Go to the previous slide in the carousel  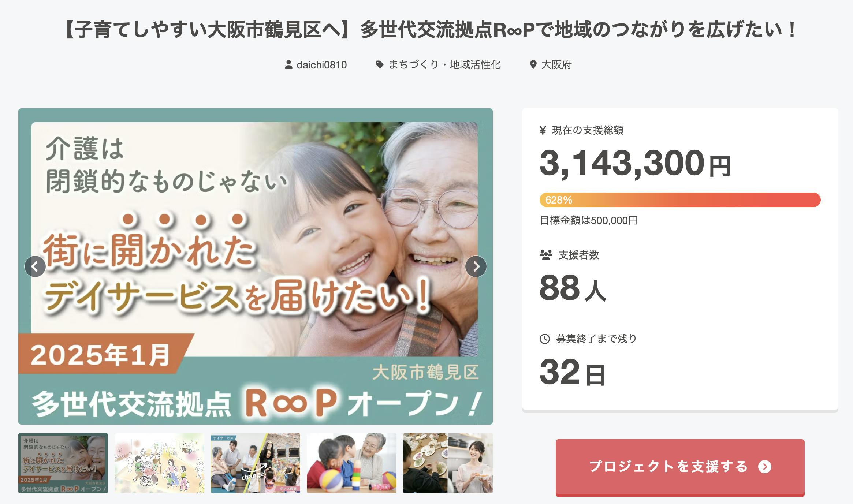coord(35,266)
